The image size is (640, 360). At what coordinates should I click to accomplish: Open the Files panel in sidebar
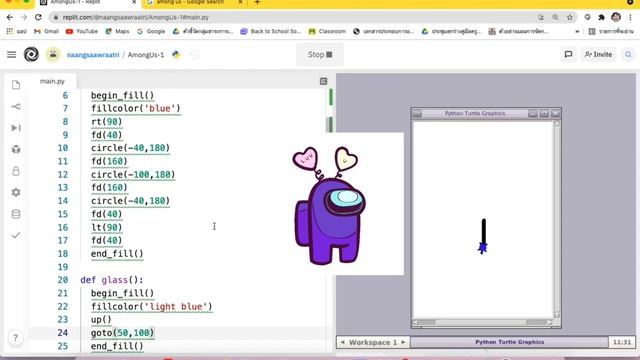coord(16,85)
